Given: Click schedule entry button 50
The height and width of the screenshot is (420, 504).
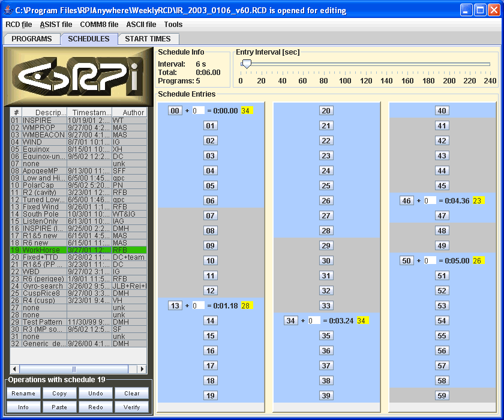Looking at the screenshot, I should [406, 260].
